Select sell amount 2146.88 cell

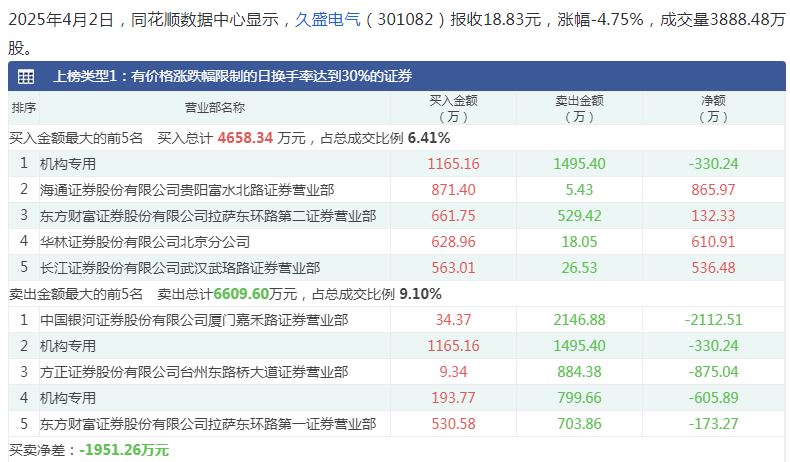(x=579, y=320)
